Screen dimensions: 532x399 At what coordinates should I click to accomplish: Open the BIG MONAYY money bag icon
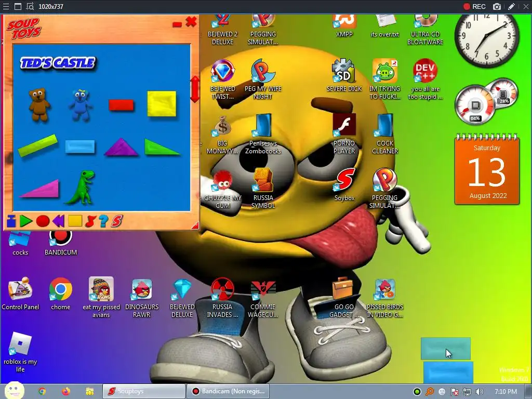222,135
